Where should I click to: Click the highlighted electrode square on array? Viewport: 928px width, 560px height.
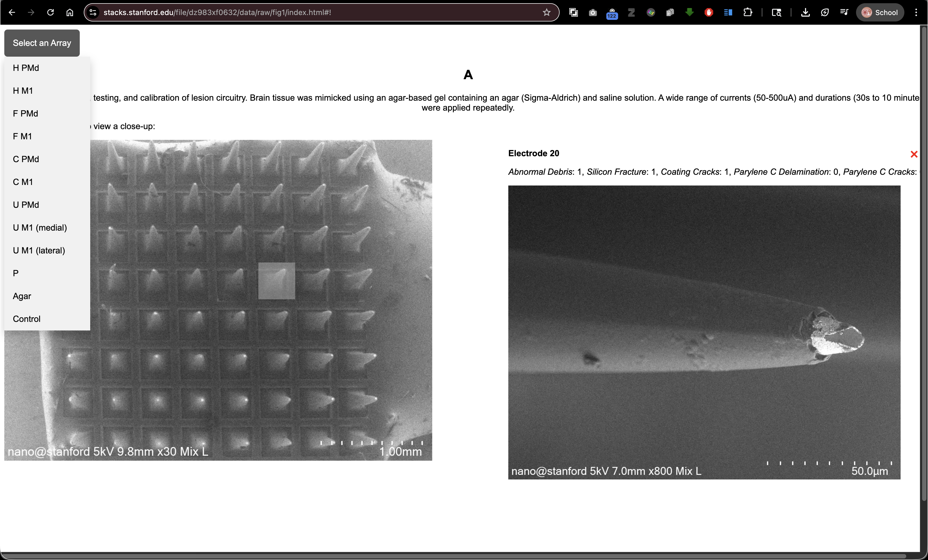click(277, 281)
